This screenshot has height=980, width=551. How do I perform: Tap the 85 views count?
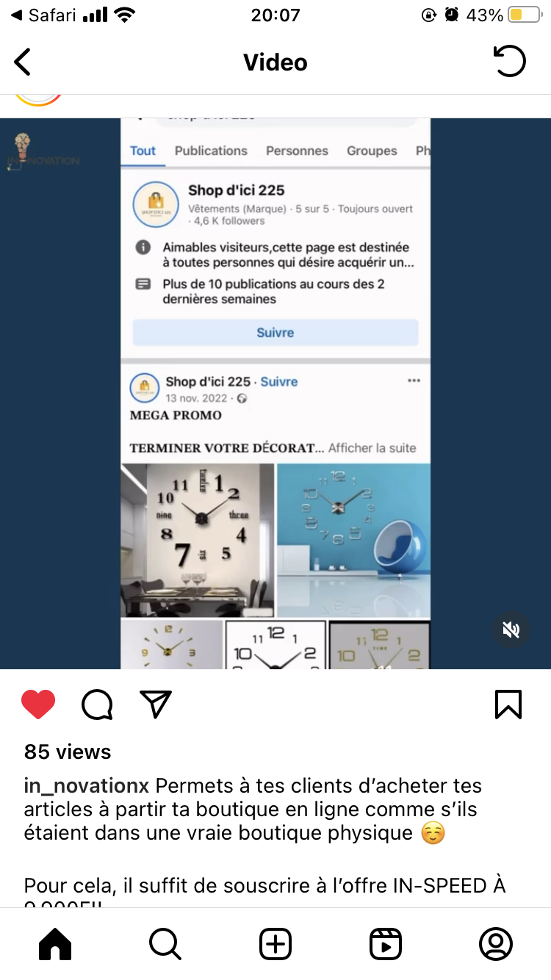tap(68, 752)
